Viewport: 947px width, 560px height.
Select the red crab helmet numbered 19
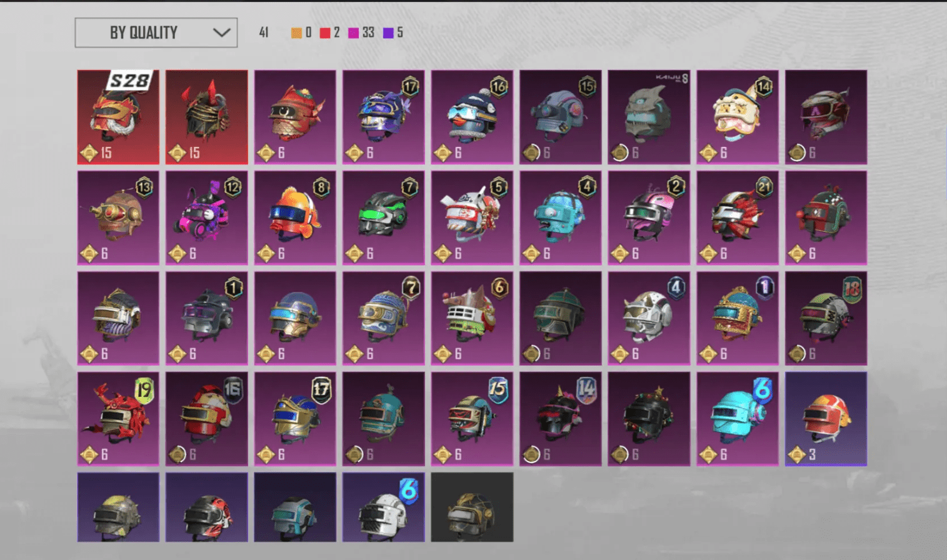tap(118, 419)
